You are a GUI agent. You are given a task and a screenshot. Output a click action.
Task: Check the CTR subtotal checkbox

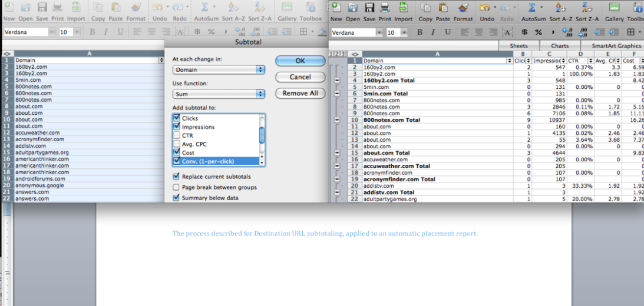pos(177,135)
